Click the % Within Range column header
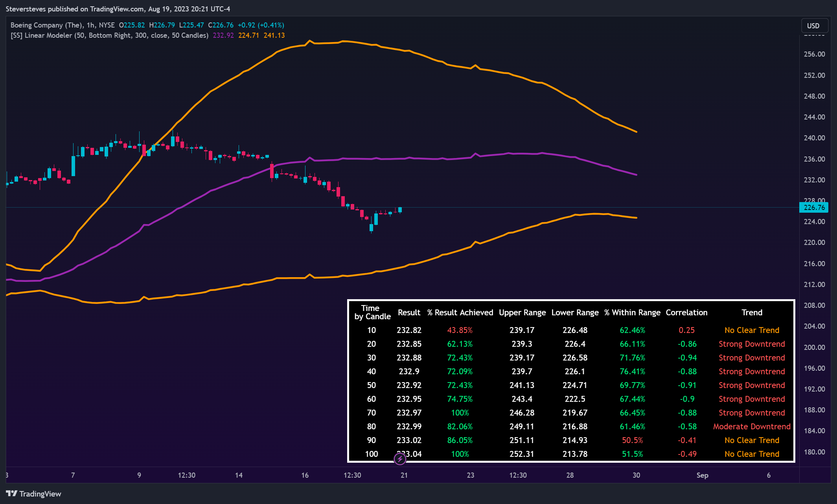The image size is (837, 504). (632, 313)
